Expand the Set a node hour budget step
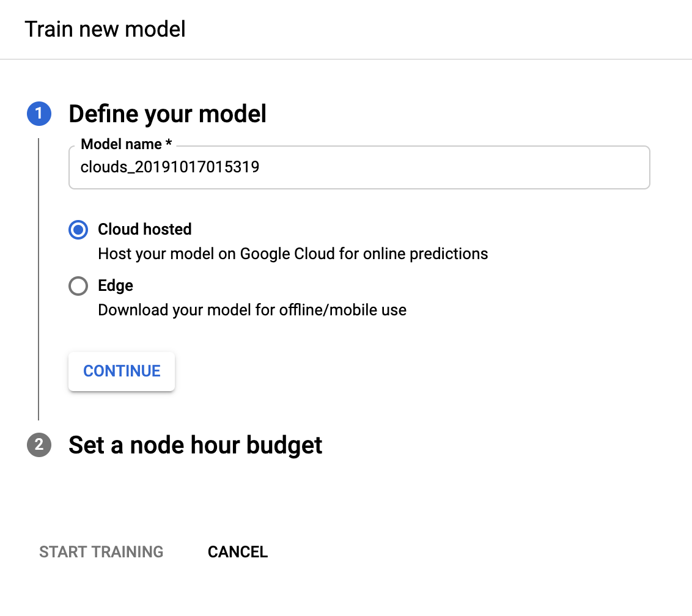Image resolution: width=692 pixels, height=616 pixels. point(196,445)
